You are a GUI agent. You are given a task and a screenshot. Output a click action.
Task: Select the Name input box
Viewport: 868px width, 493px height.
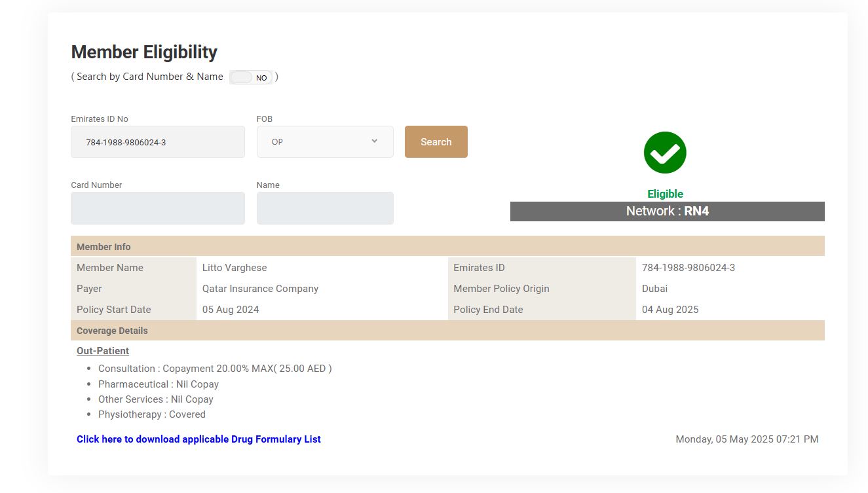tap(325, 208)
